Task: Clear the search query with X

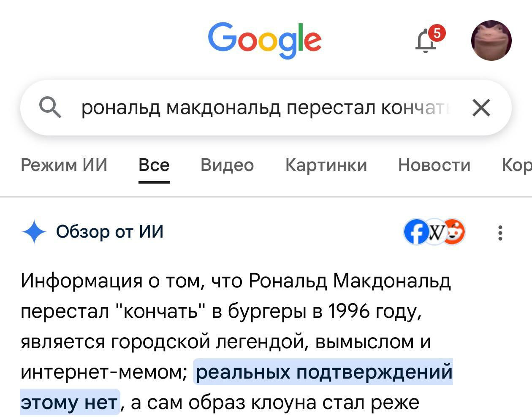Action: tap(481, 108)
